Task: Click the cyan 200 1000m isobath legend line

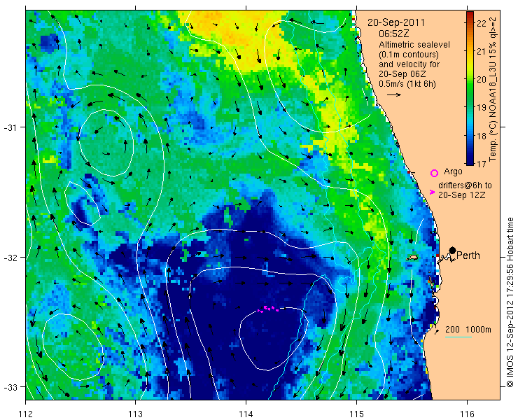Action: [x=458, y=337]
